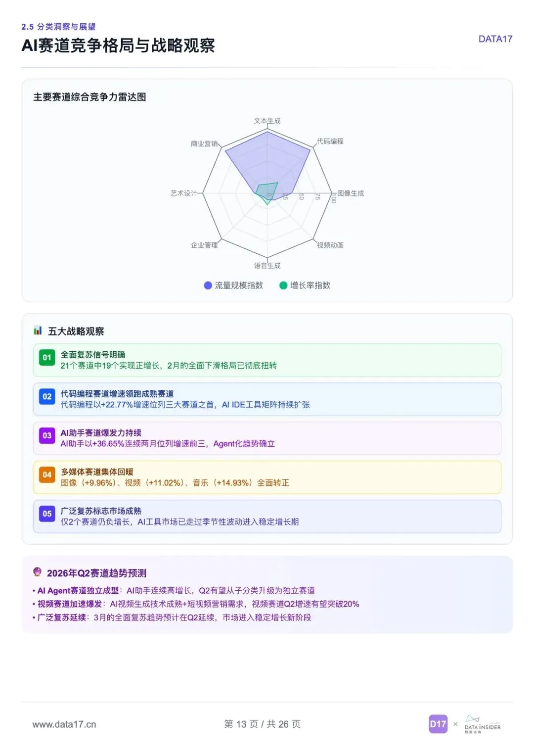
Task: Select the 代码编程 radar axis label
Action: [330, 142]
